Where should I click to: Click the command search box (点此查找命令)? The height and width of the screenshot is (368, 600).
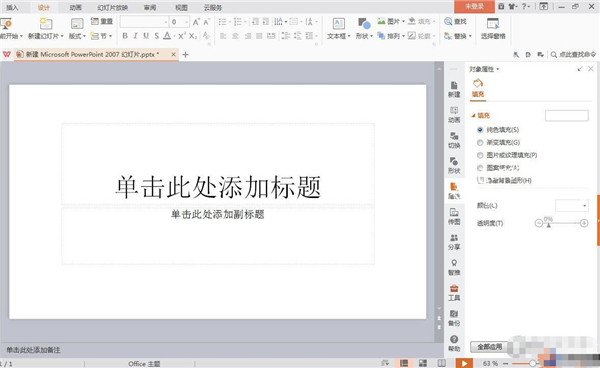573,55
